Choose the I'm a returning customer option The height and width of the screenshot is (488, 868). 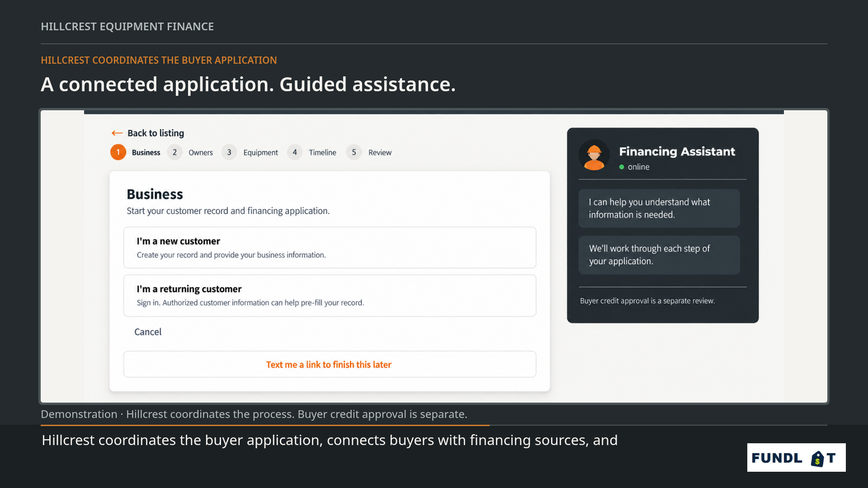pyautogui.click(x=330, y=296)
